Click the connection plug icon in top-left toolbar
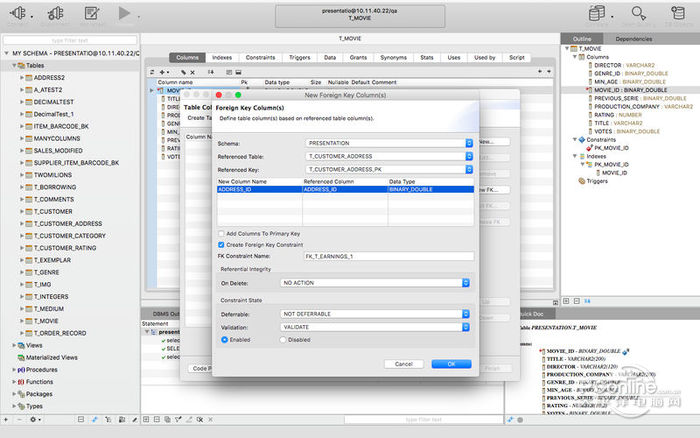 (19, 13)
